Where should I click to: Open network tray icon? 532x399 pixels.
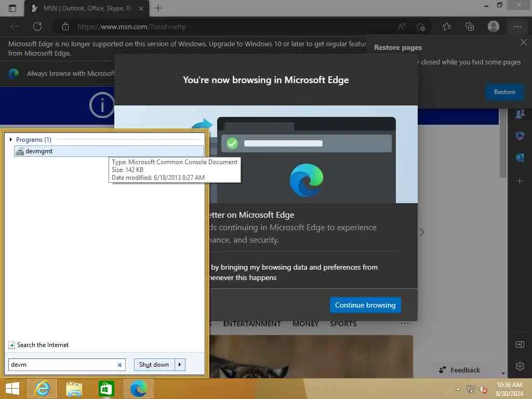tap(470, 389)
